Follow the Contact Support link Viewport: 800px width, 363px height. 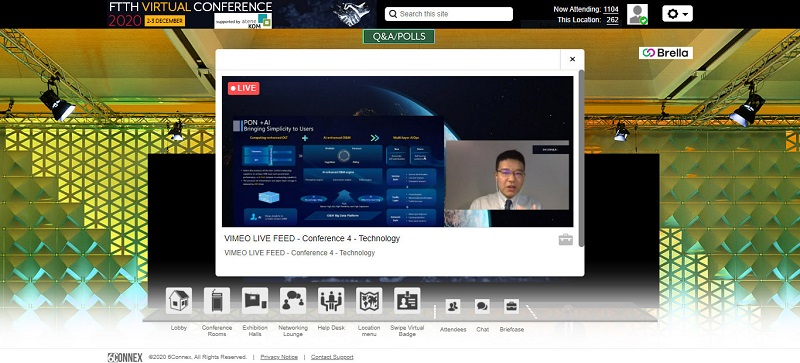tap(332, 357)
